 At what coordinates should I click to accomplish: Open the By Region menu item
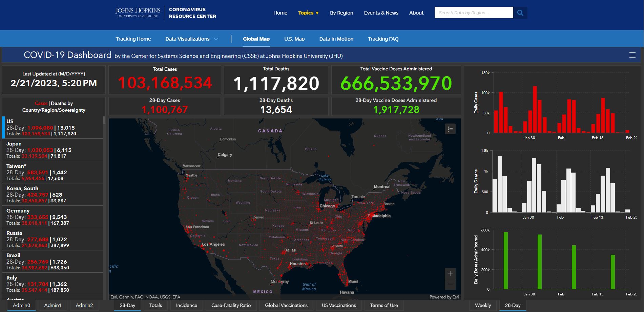pyautogui.click(x=341, y=13)
